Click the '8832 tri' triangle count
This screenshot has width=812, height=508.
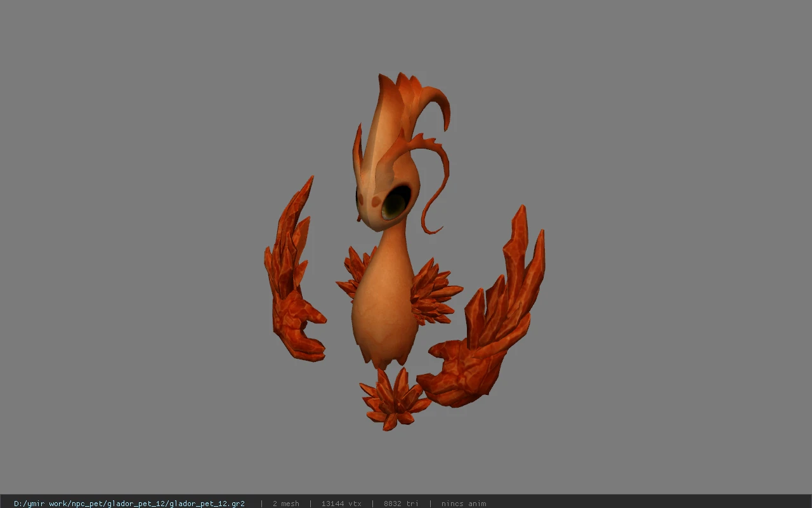(x=401, y=504)
